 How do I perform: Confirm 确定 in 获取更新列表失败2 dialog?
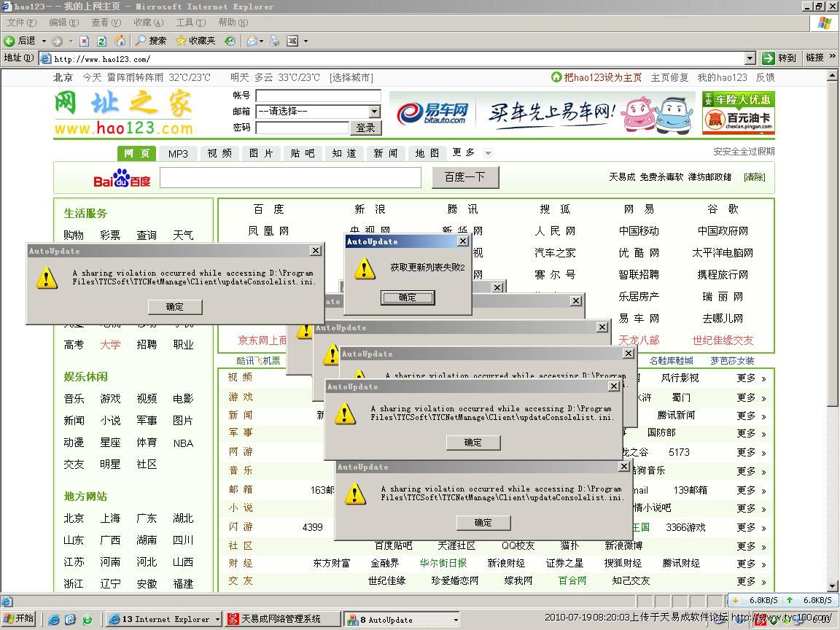[x=408, y=297]
